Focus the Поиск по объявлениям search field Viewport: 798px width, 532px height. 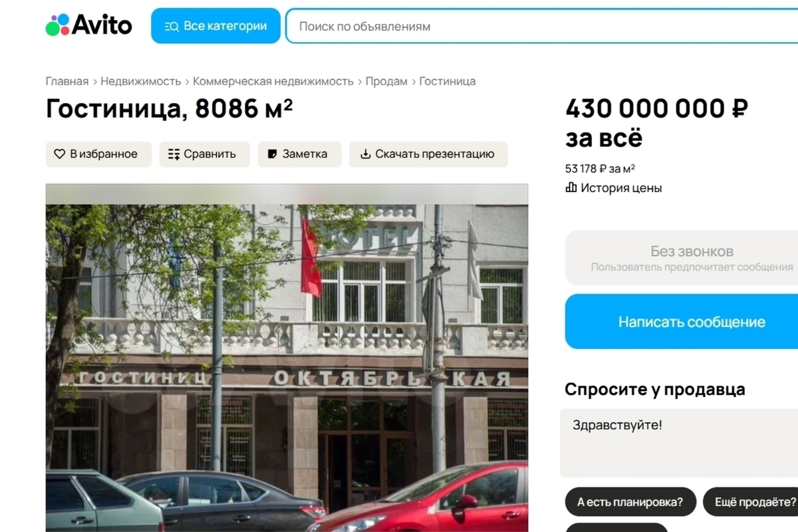[542, 27]
